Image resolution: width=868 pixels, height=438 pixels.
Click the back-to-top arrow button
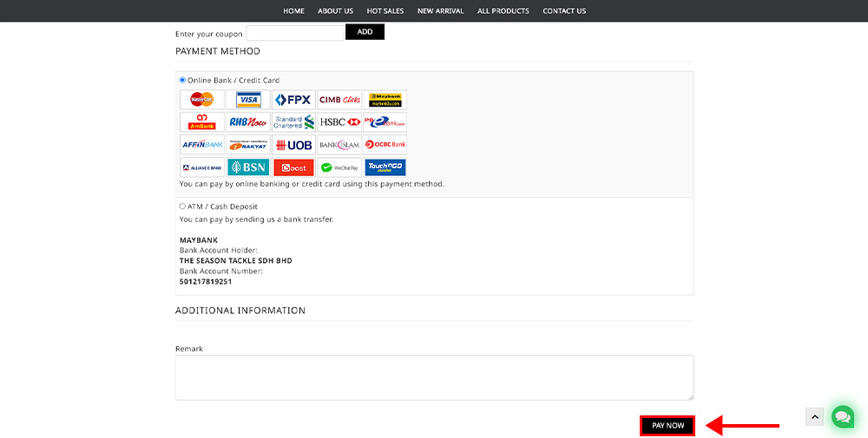[x=814, y=417]
